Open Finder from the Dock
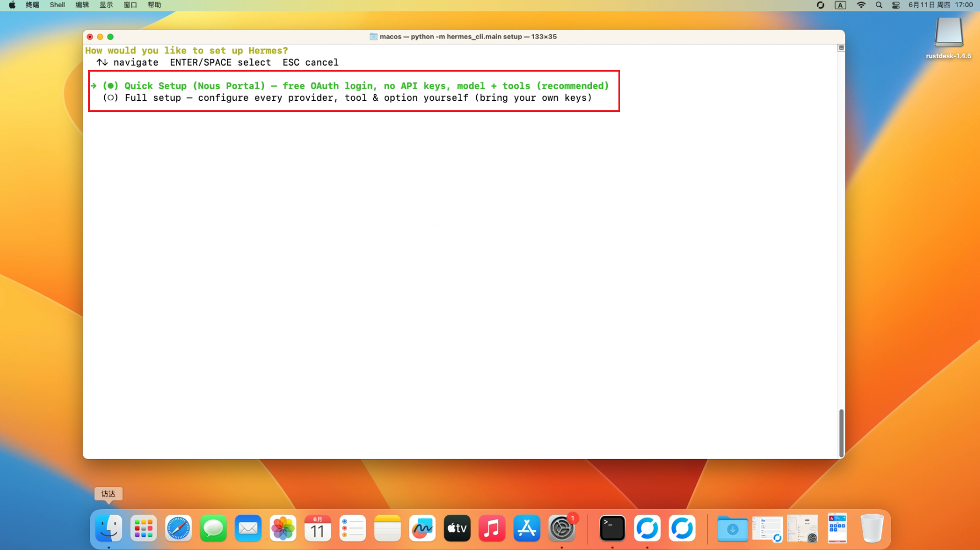Viewport: 980px width, 550px height. pyautogui.click(x=109, y=529)
